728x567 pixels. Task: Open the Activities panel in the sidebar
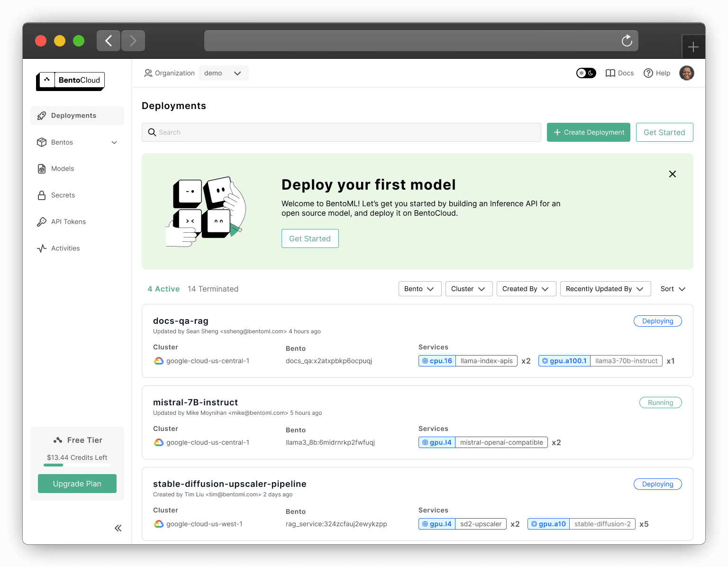pyautogui.click(x=65, y=248)
